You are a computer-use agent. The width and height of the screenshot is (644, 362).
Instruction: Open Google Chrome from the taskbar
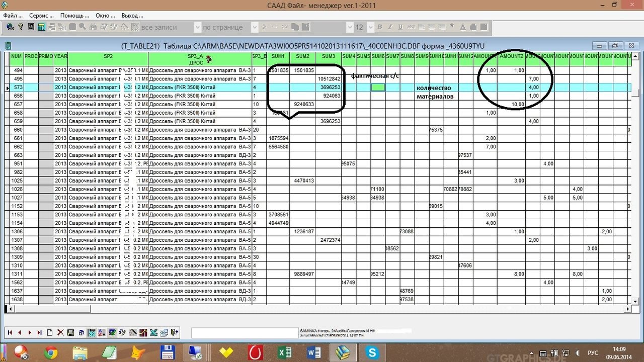click(x=50, y=352)
